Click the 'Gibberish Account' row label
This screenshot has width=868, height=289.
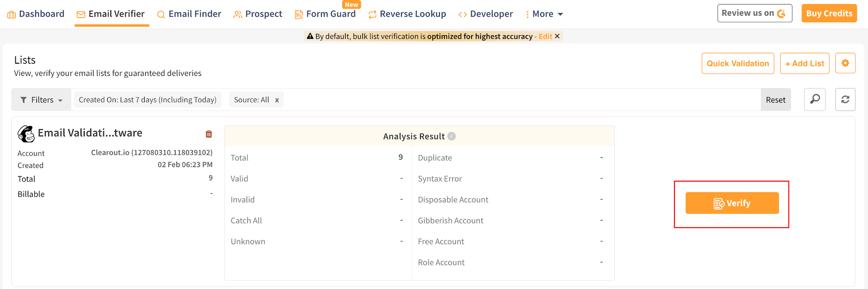[451, 221]
